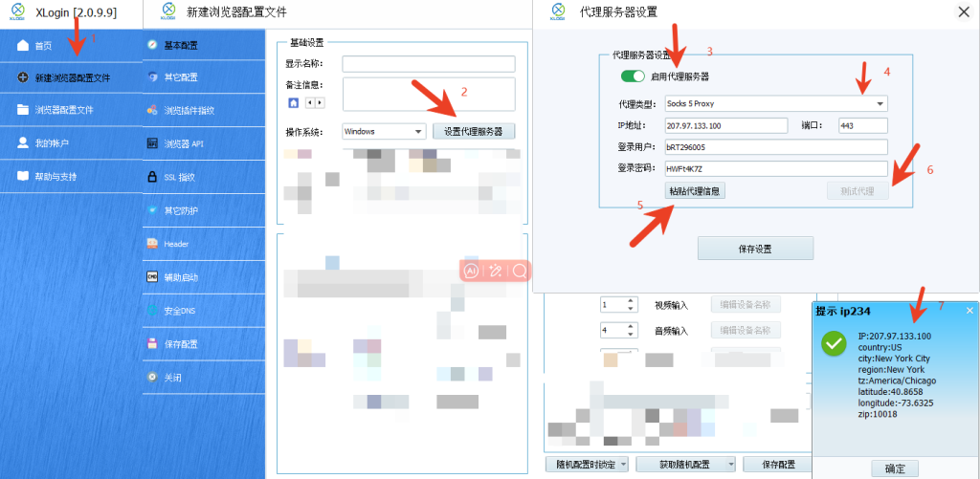Click the X icon beside 关闭
Image resolution: width=980 pixels, height=479 pixels.
(152, 378)
